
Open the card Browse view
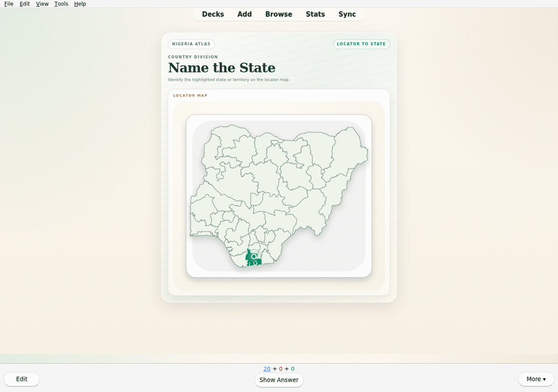(278, 14)
